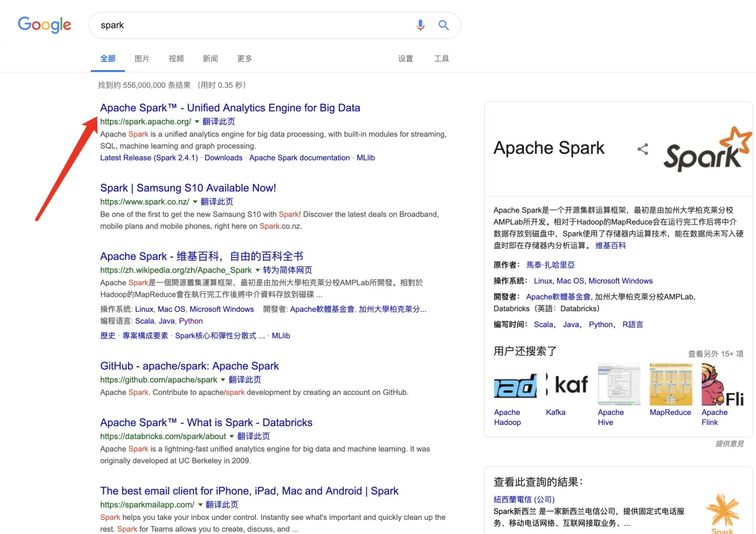Open 维基百科 link in knowledge panel
The image size is (756, 534).
(x=611, y=246)
